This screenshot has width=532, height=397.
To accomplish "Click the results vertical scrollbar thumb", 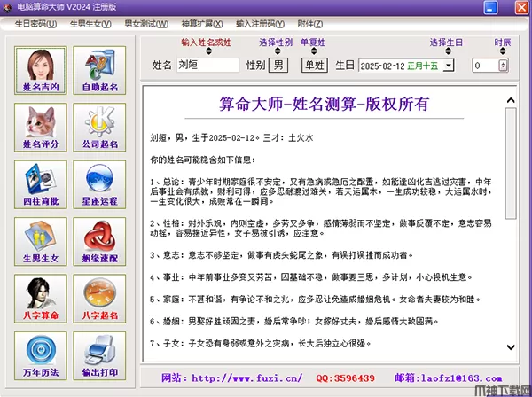I will (x=511, y=163).
